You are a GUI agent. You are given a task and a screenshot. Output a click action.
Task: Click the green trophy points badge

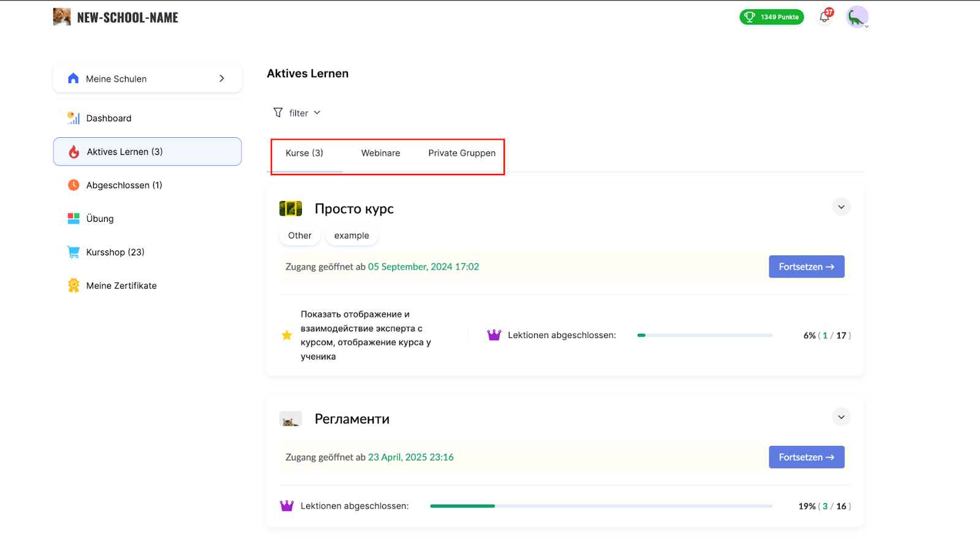click(x=771, y=17)
